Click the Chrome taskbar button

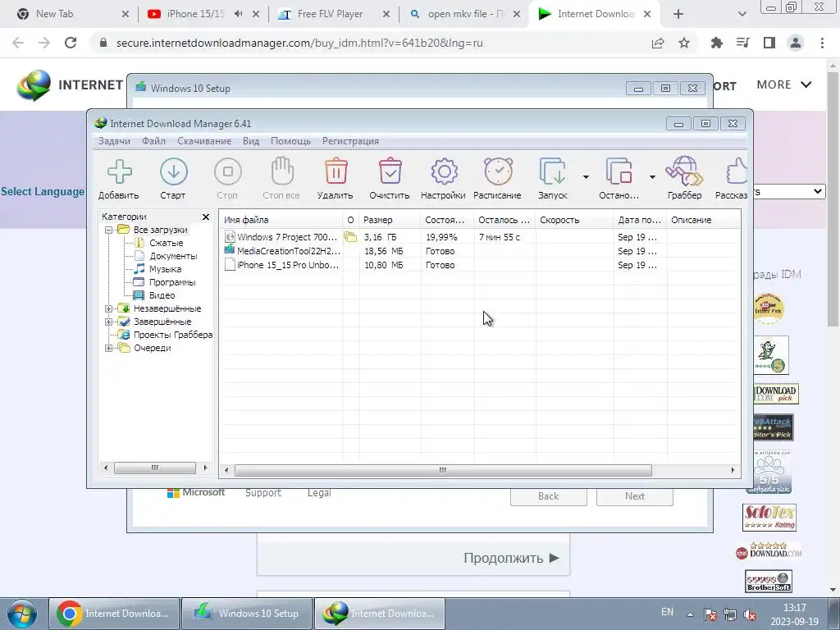click(x=115, y=614)
